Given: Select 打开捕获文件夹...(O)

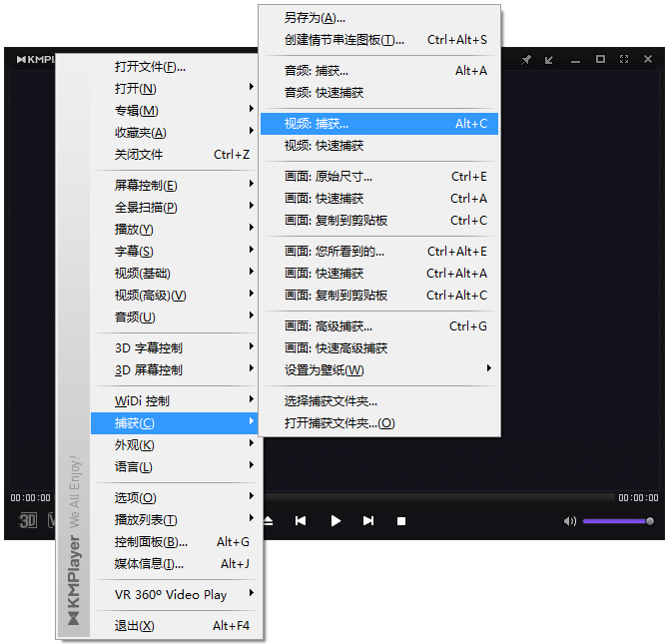Looking at the screenshot, I should pyautogui.click(x=379, y=423).
